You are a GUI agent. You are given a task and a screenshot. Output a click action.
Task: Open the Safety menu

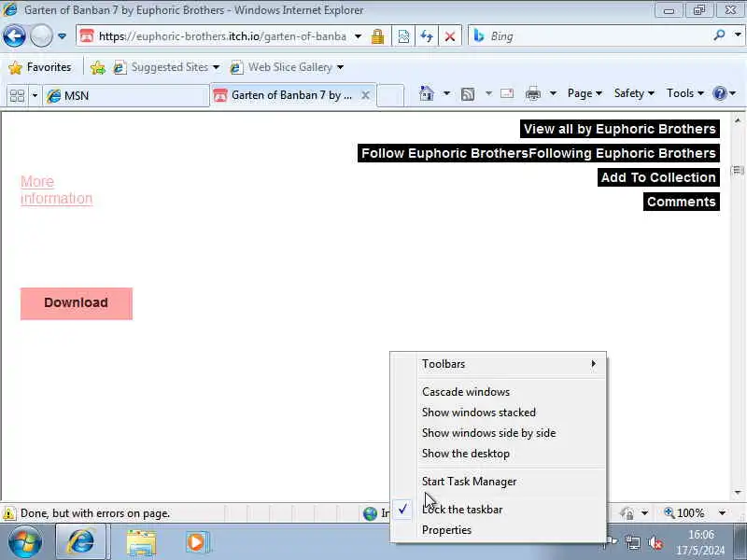[634, 93]
